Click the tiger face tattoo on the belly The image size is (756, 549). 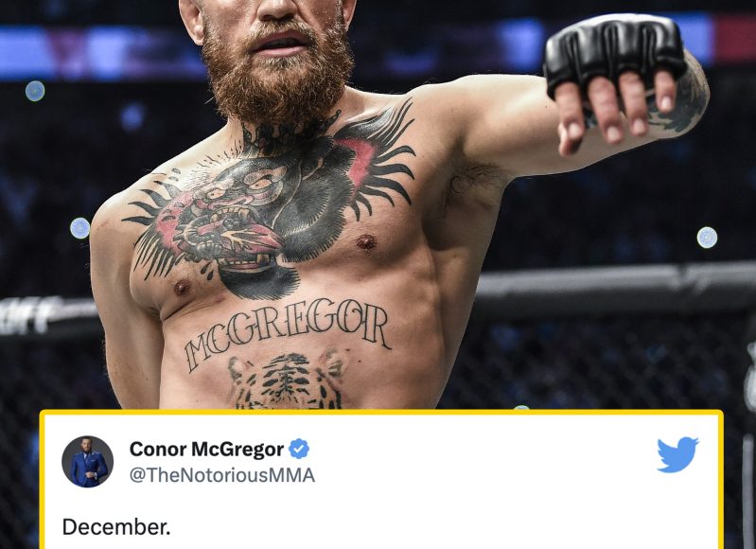(287, 381)
